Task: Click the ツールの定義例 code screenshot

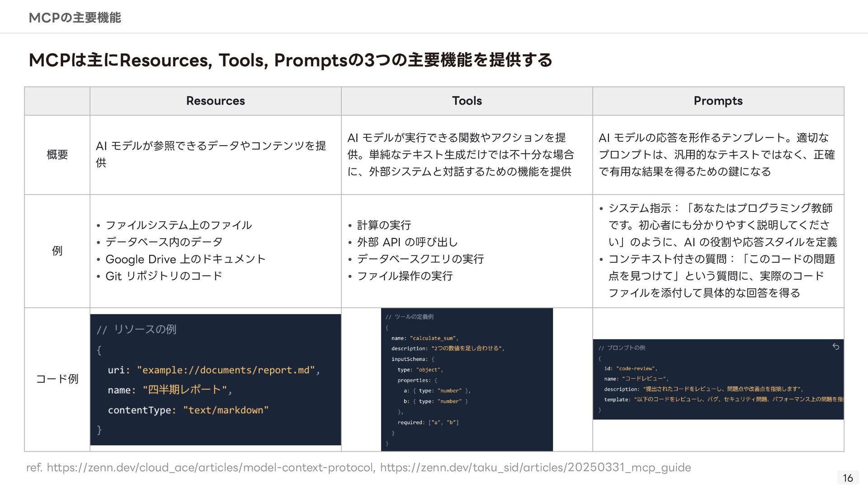Action: (x=467, y=380)
